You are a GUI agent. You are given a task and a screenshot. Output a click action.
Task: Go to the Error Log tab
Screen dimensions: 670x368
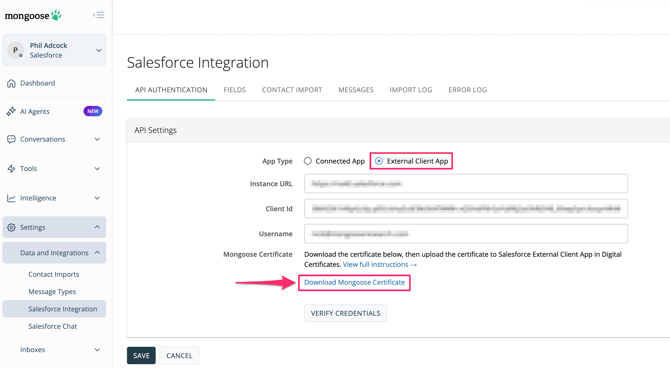467,90
